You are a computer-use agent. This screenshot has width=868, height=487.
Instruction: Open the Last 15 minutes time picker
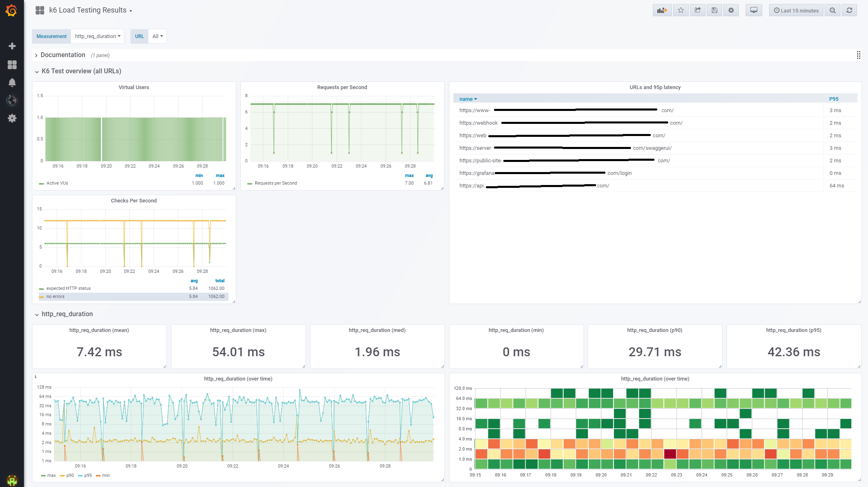(796, 11)
